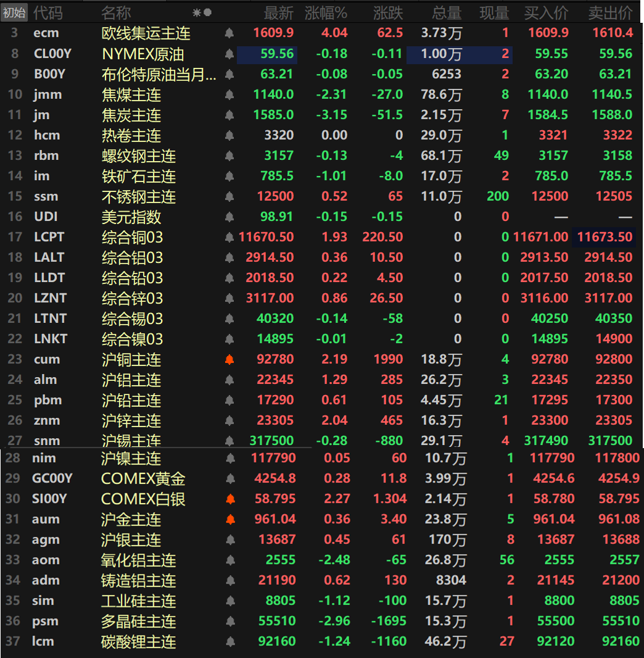Open the 欧线集运主连 contract name
This screenshot has height=658, width=644.
click(146, 33)
